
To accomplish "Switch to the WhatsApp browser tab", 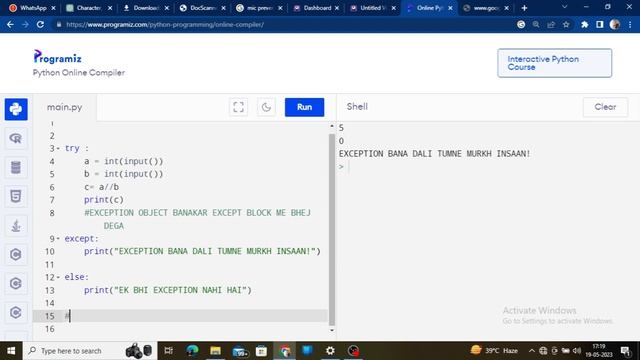I will pyautogui.click(x=33, y=8).
